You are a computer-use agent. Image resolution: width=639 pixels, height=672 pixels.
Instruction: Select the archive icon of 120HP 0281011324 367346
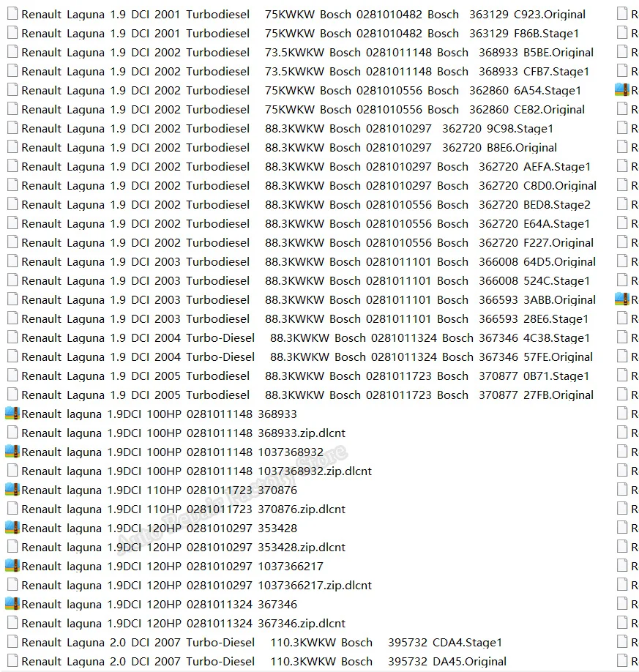point(12,604)
